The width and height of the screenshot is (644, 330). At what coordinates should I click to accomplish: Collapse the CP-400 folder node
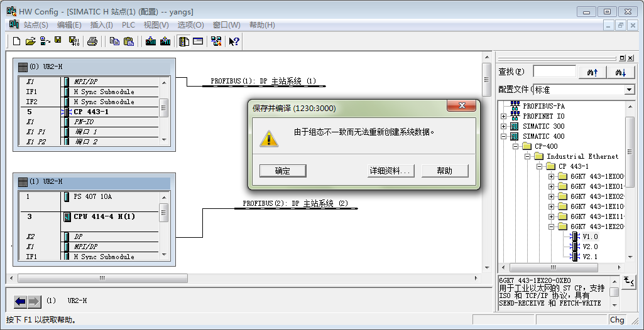[515, 146]
